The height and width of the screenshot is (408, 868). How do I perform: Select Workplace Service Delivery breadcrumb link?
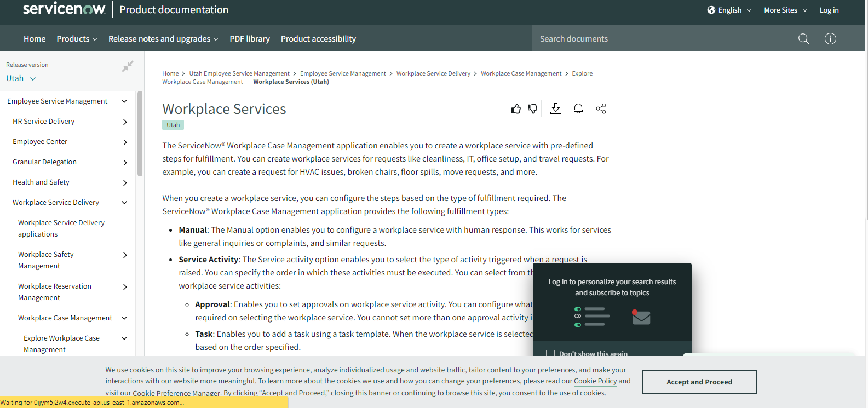click(433, 73)
